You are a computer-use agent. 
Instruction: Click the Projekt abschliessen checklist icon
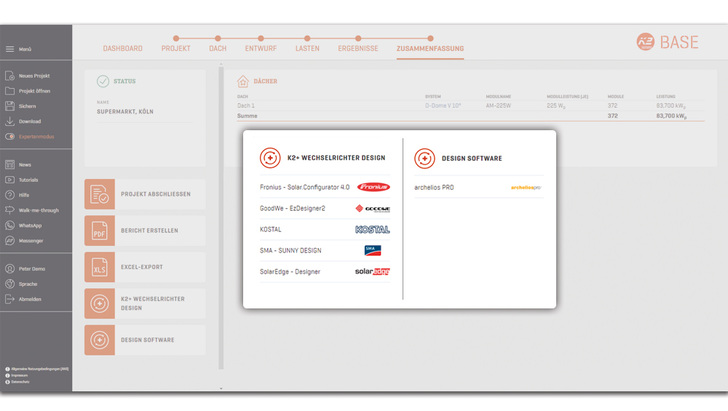point(100,194)
